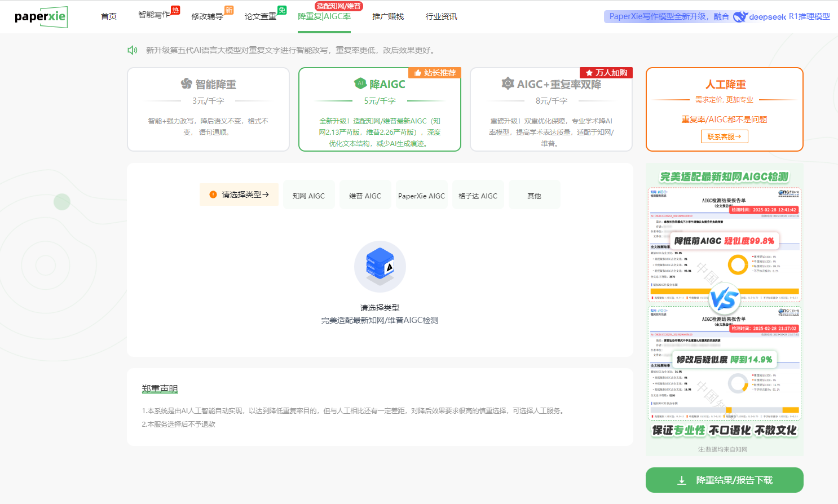Open the 知网AIGC检测 comparison image

tap(725, 310)
